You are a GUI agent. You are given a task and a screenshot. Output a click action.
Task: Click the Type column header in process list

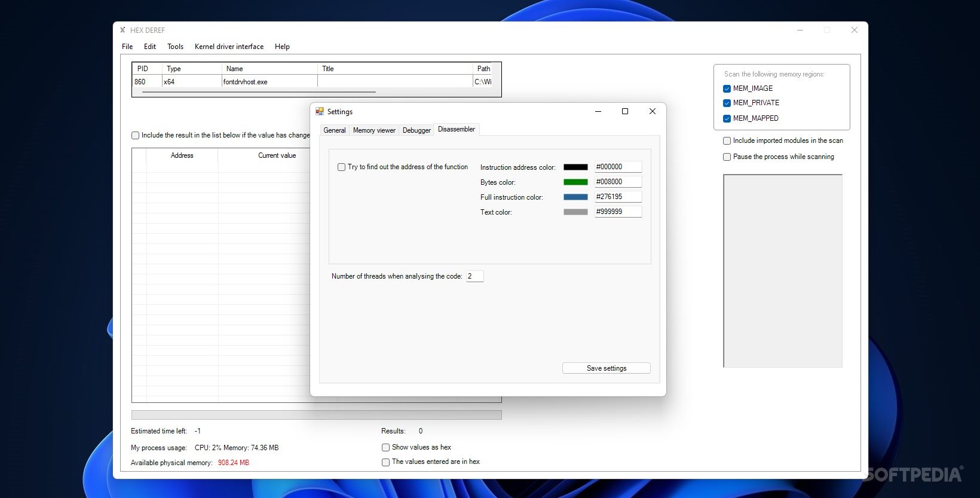pyautogui.click(x=192, y=69)
